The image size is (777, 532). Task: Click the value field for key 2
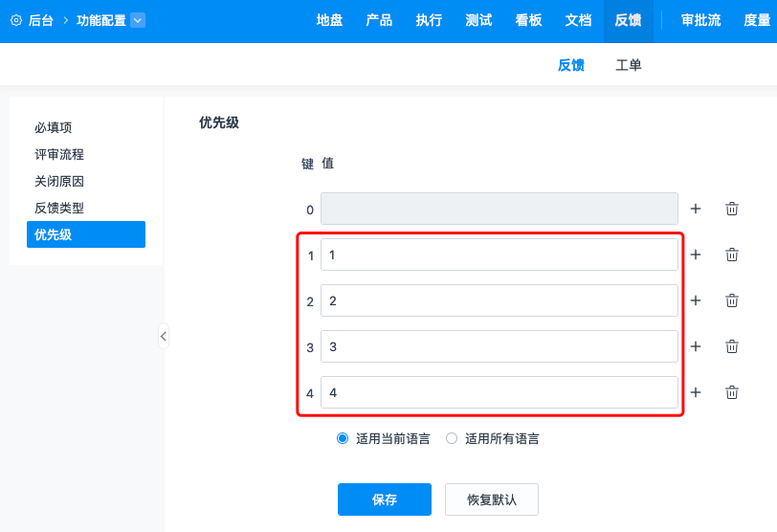499,300
